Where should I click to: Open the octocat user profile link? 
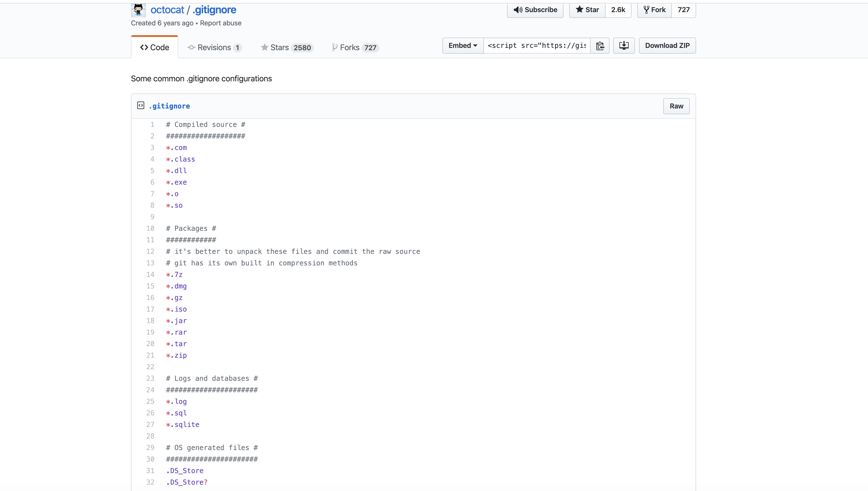tap(167, 10)
